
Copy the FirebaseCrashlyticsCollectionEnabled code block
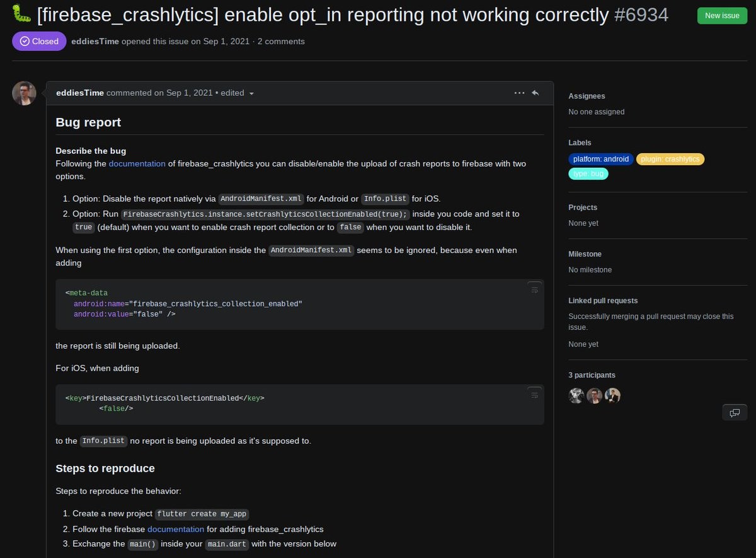[x=534, y=395]
